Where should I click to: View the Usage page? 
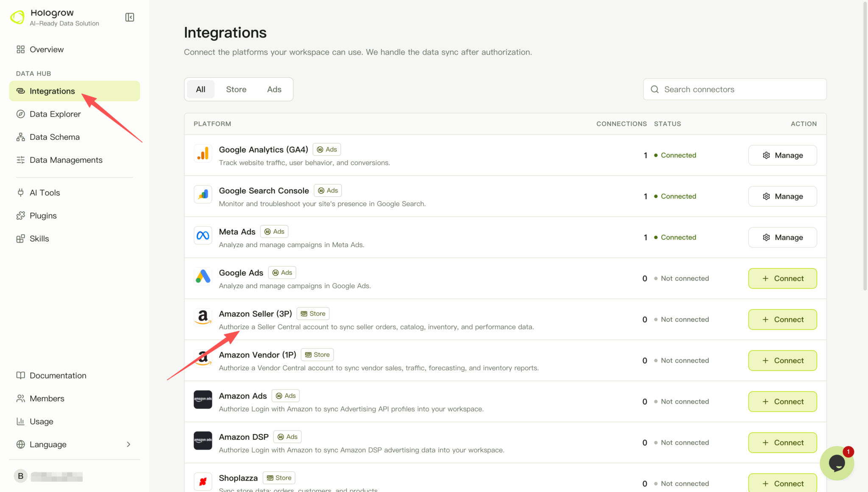point(75,421)
